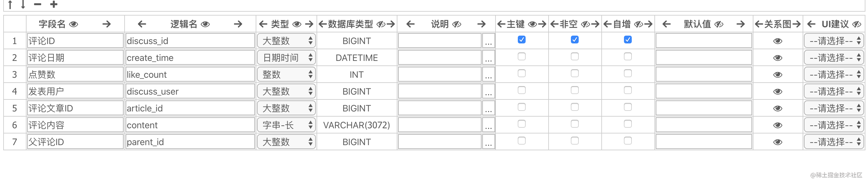868x184 pixels.
Task: Click the 默认值 input for content row
Action: [704, 125]
